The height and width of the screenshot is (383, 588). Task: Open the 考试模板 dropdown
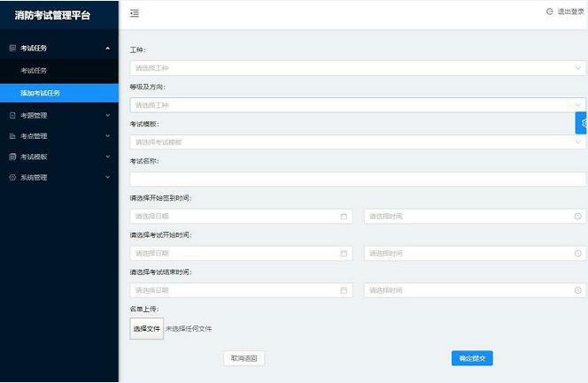(x=356, y=142)
